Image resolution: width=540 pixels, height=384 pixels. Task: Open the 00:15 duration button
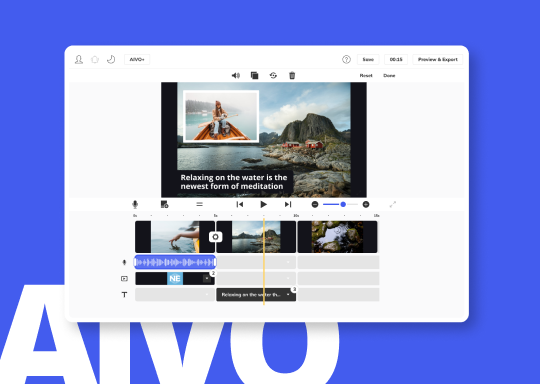[x=396, y=60]
